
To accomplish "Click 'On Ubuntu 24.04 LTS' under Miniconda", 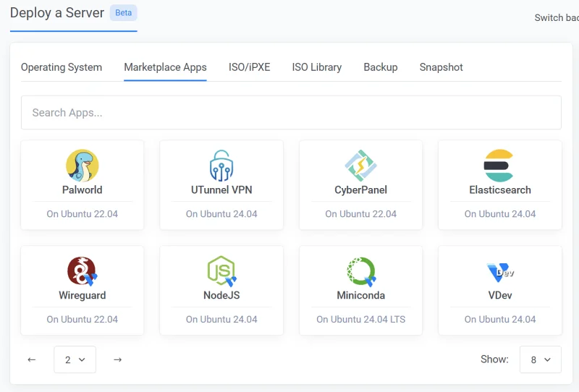I will 360,319.
